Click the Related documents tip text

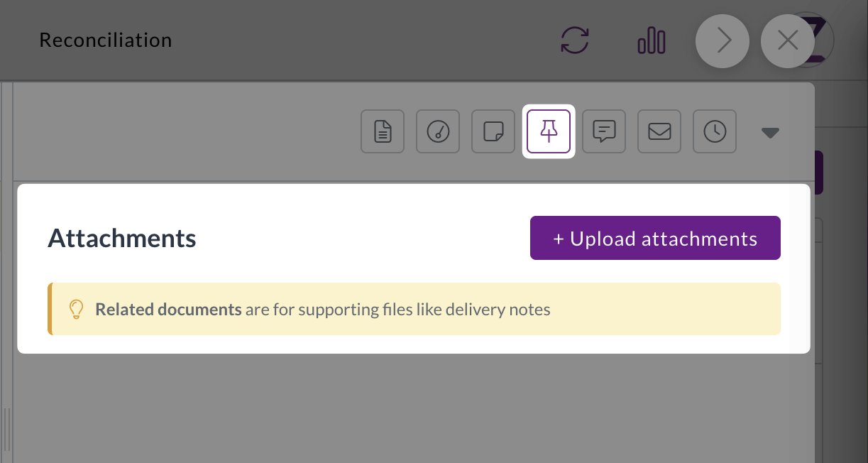(323, 310)
